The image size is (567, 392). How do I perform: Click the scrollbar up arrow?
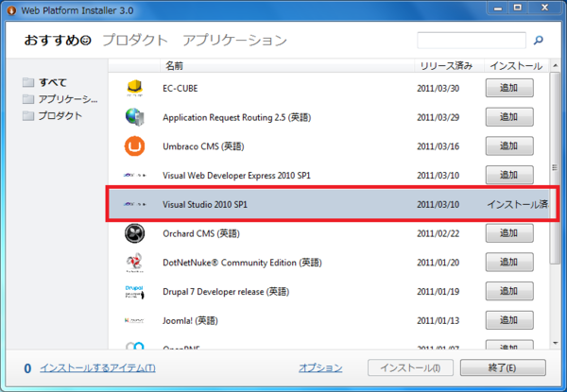click(555, 66)
